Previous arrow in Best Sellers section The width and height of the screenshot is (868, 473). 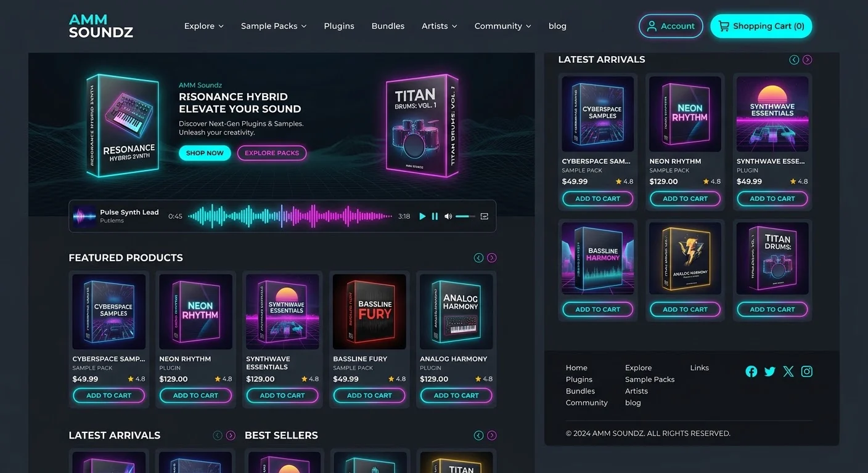[x=478, y=435]
